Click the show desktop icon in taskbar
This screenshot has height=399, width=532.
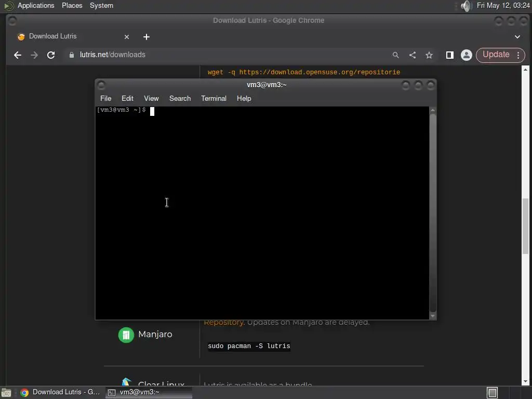click(6, 393)
